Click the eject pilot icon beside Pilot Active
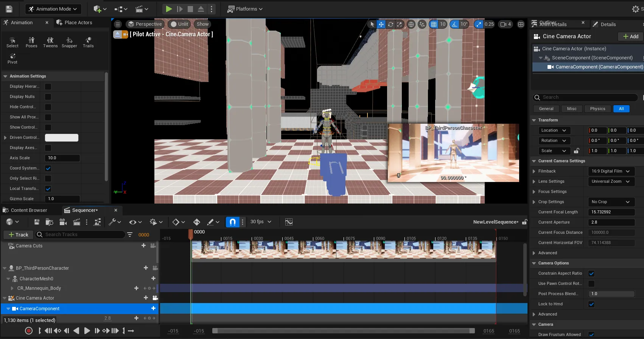Image resolution: width=644 pixels, height=339 pixels. coord(117,34)
